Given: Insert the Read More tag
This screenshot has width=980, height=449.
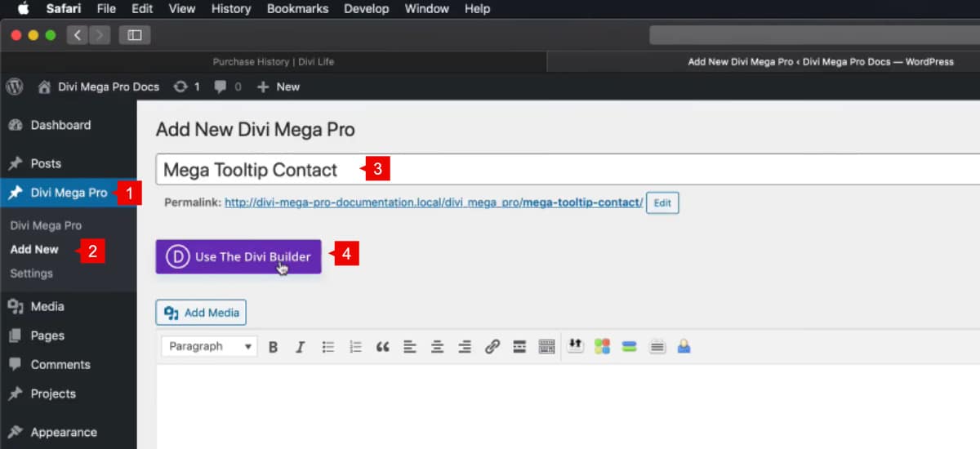Looking at the screenshot, I should click(519, 347).
